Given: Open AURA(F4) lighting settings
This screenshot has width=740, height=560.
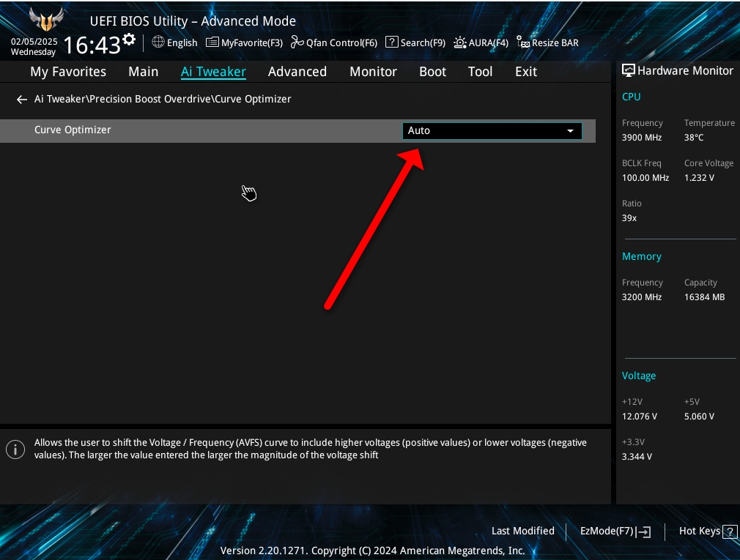Looking at the screenshot, I should click(481, 42).
